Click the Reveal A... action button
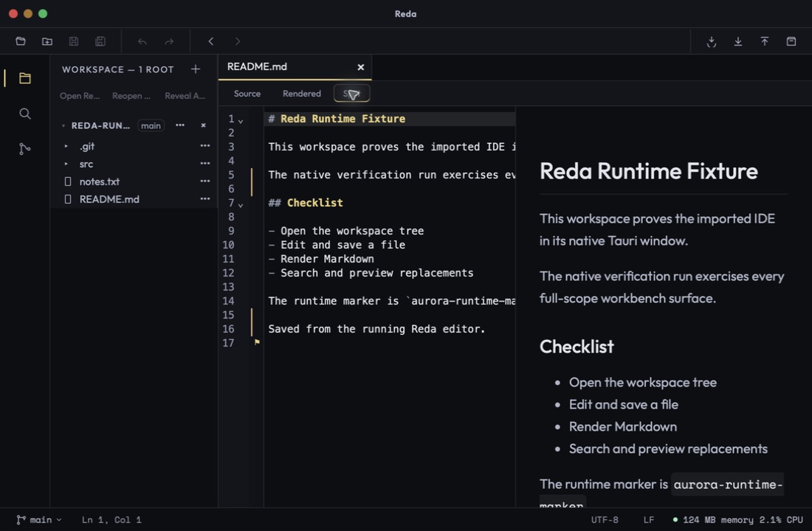812x531 pixels. (185, 96)
